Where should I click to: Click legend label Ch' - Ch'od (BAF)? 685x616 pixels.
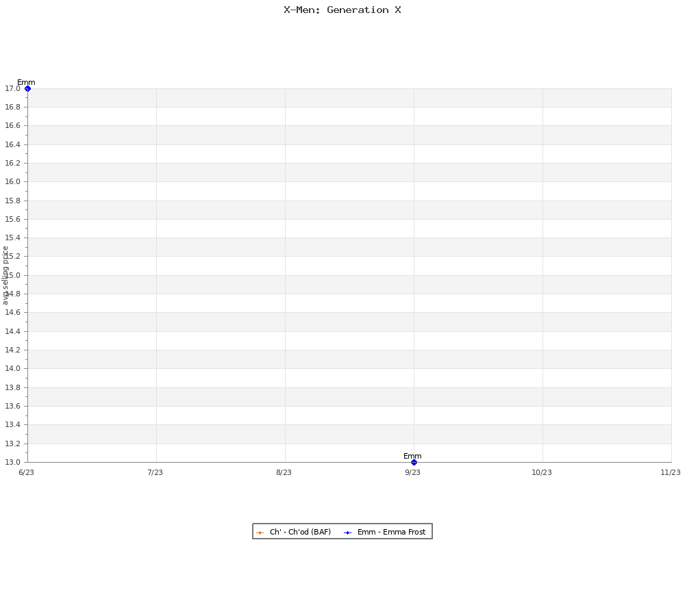click(x=300, y=532)
